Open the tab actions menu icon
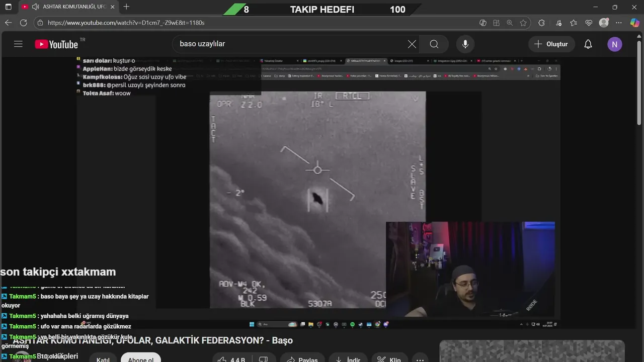The image size is (644, 362). click(x=8, y=7)
